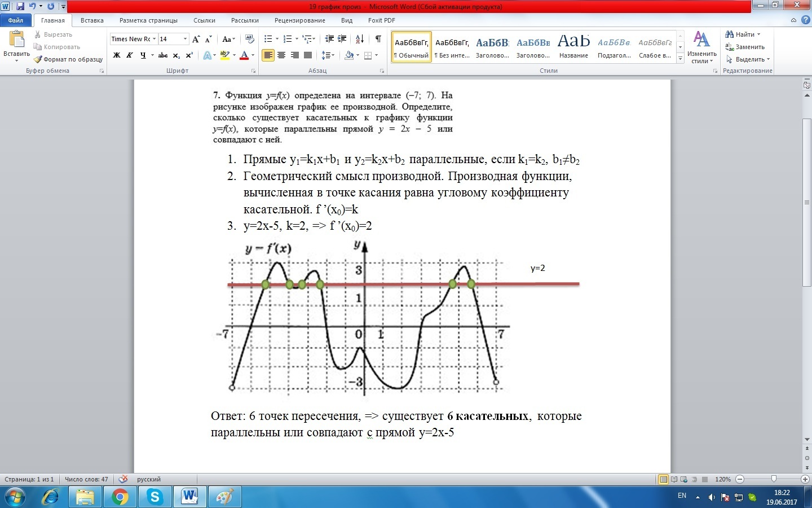Expand the styles gallery with the More arrow
The width and height of the screenshot is (812, 508).
pos(681,59)
